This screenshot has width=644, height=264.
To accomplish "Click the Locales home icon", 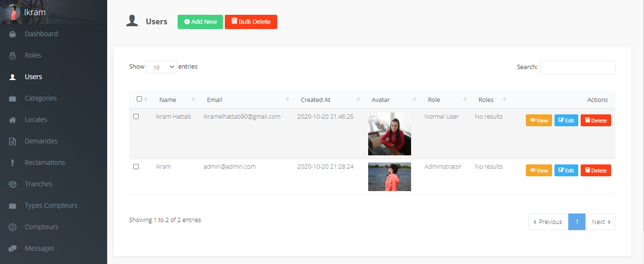I will pyautogui.click(x=13, y=120).
